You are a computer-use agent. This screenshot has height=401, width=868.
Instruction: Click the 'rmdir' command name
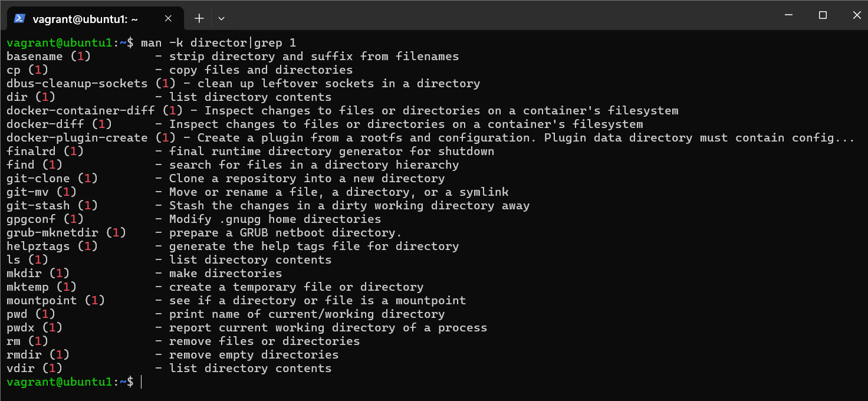click(24, 355)
